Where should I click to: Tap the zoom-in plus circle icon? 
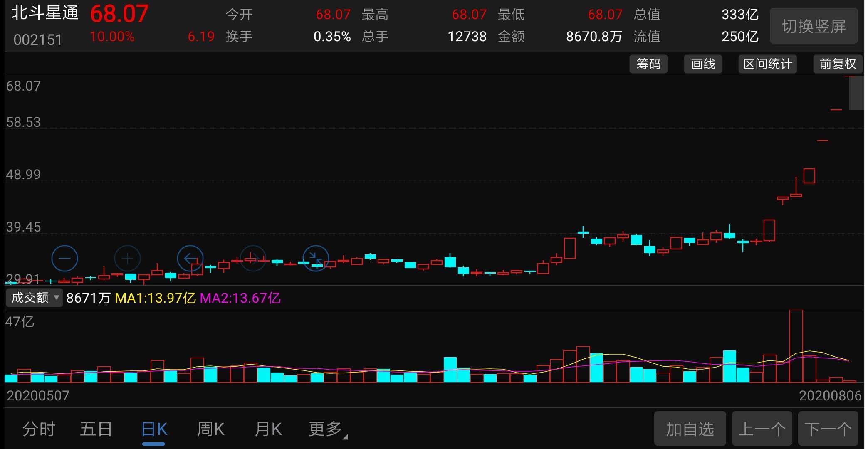(x=127, y=259)
